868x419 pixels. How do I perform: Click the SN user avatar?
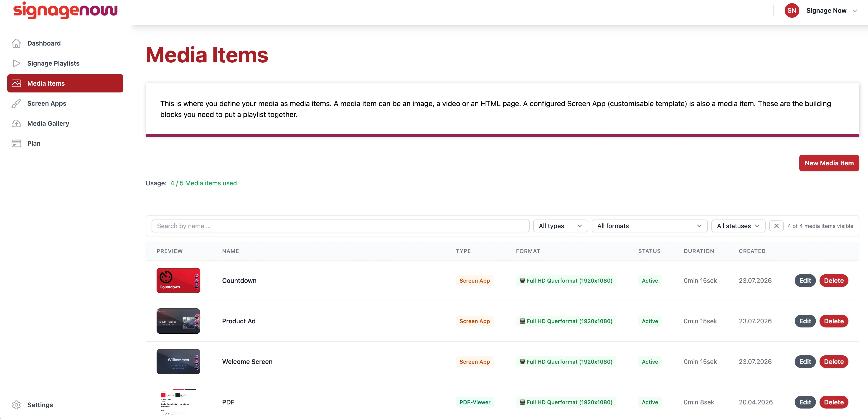(792, 10)
